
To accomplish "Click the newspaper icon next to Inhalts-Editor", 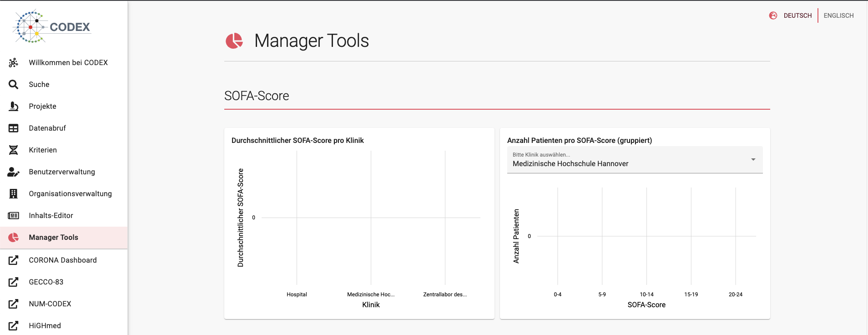I will click(14, 216).
